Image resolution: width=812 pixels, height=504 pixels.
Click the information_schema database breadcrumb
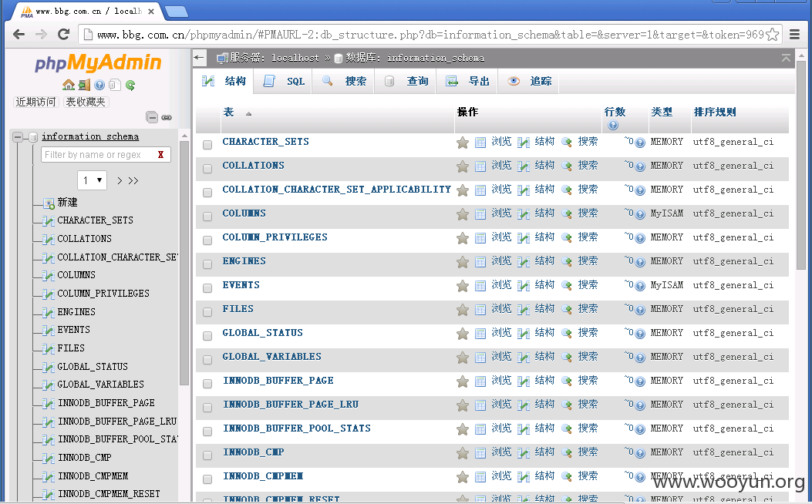[x=436, y=58]
